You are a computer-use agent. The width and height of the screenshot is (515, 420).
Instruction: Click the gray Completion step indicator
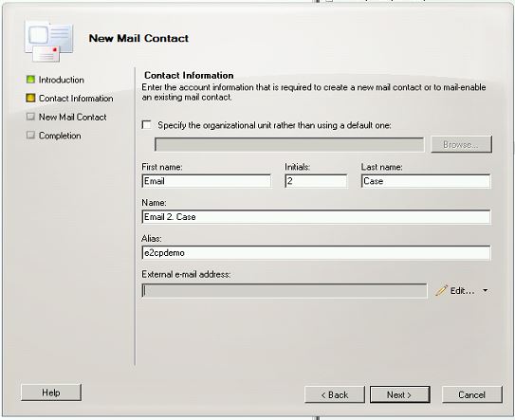coord(30,135)
